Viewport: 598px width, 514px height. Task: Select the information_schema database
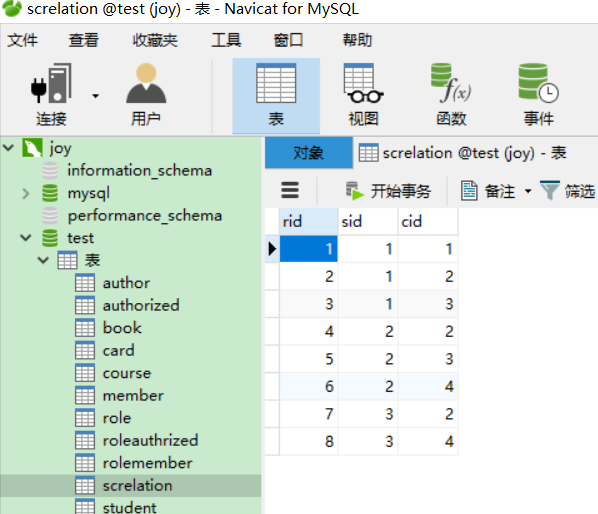[x=140, y=170]
